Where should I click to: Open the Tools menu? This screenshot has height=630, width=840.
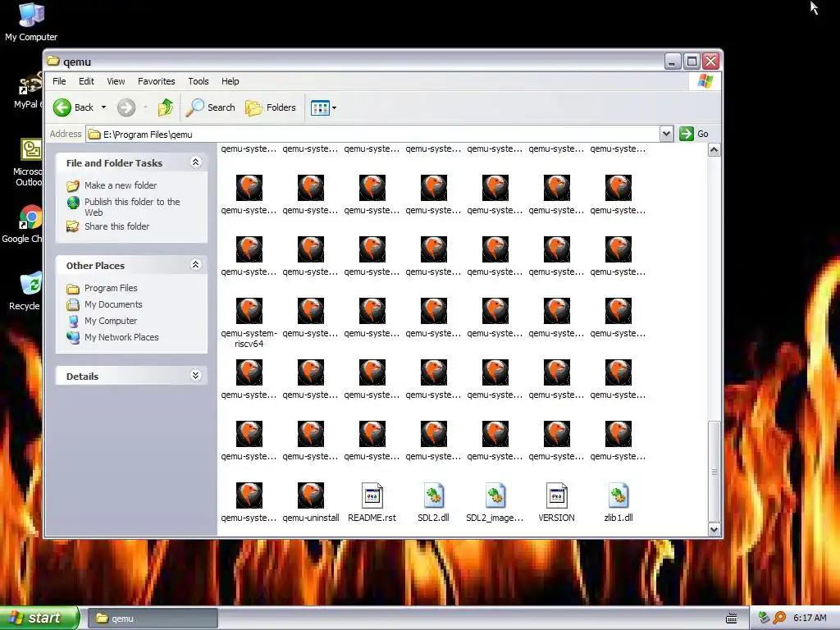point(199,81)
